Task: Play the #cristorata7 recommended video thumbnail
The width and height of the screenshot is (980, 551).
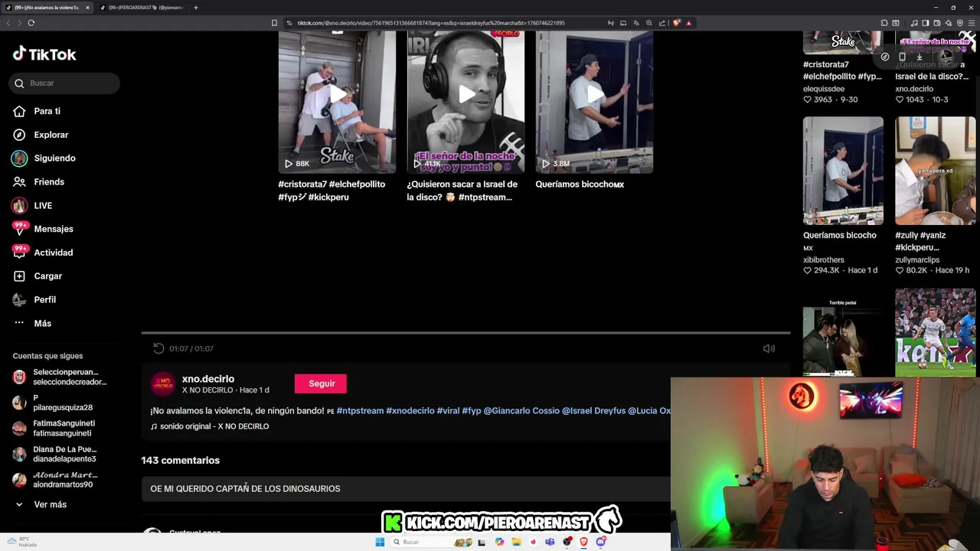Action: tap(337, 102)
